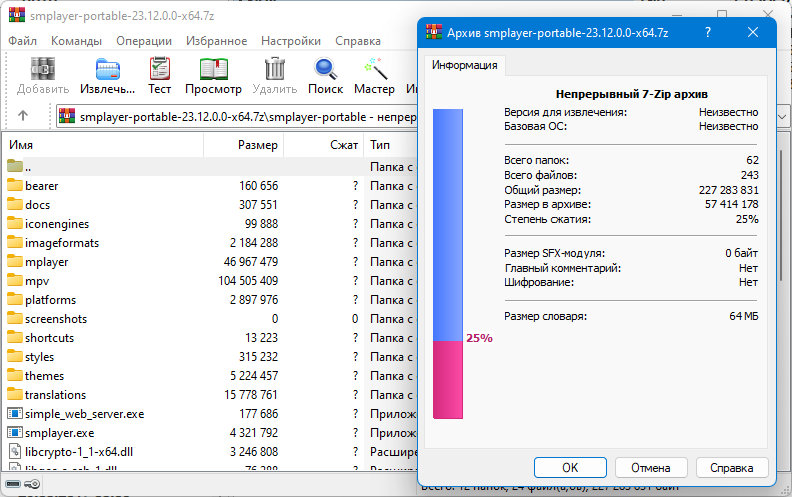Open the Команды menu

(76, 41)
